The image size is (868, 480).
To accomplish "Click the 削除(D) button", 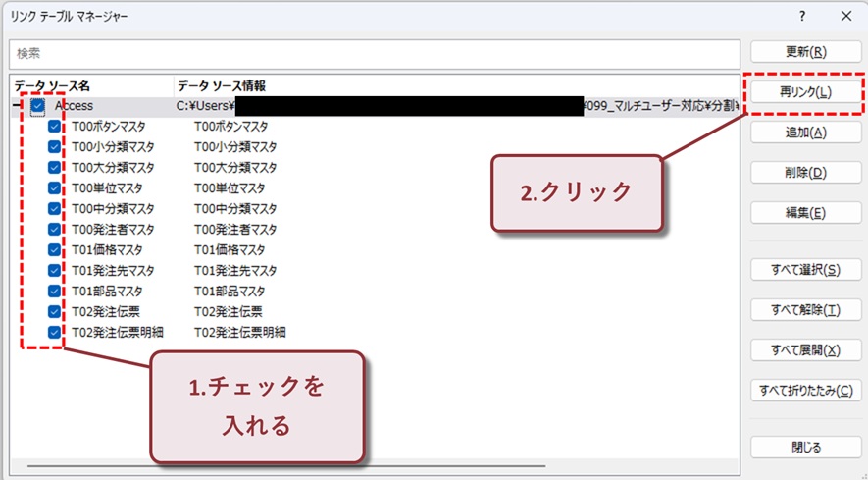I will (x=805, y=173).
